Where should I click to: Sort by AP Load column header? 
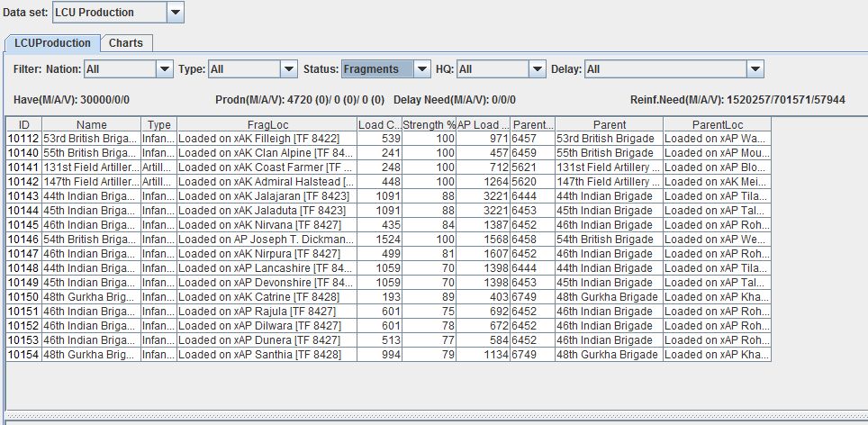[x=484, y=124]
